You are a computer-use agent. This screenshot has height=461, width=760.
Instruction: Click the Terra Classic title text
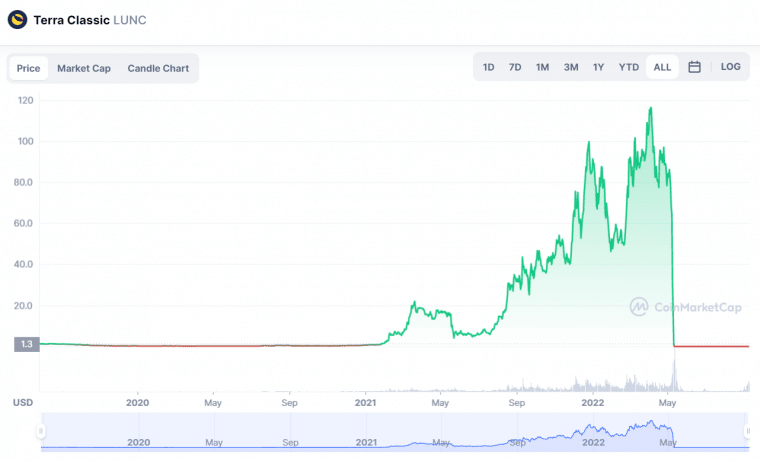click(x=71, y=20)
